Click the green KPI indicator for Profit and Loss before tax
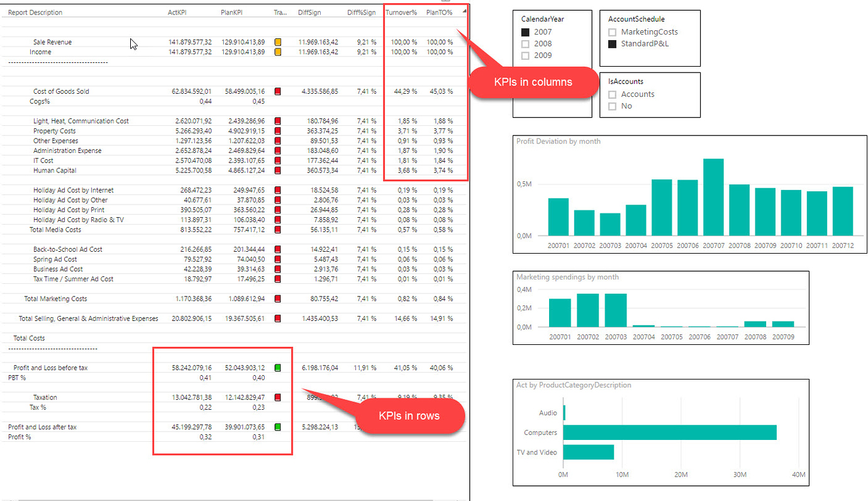This screenshot has height=501, width=868. [277, 368]
